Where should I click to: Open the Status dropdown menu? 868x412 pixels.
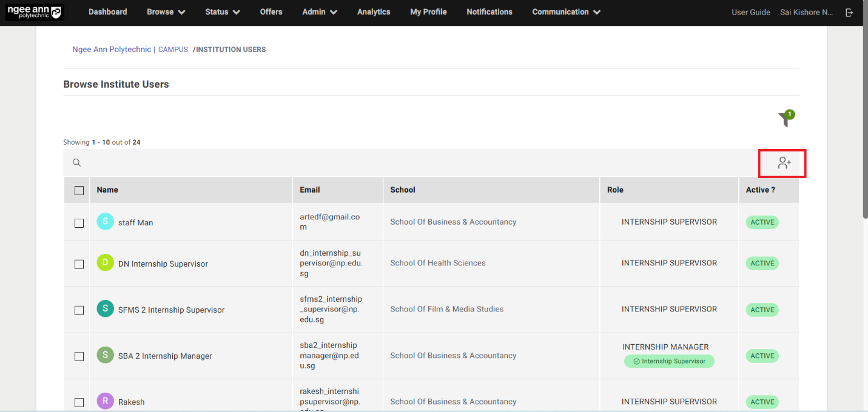click(222, 12)
